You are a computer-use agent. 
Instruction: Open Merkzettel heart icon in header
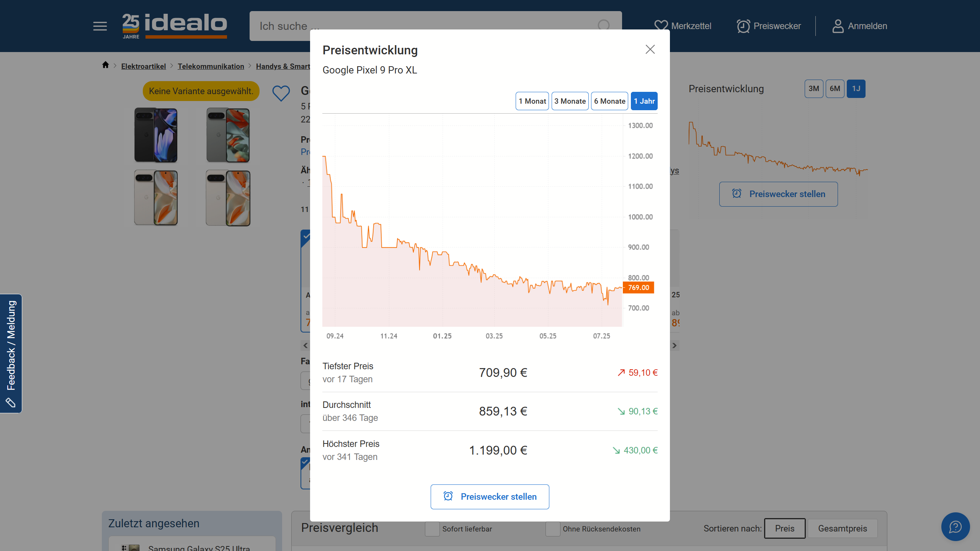click(661, 26)
